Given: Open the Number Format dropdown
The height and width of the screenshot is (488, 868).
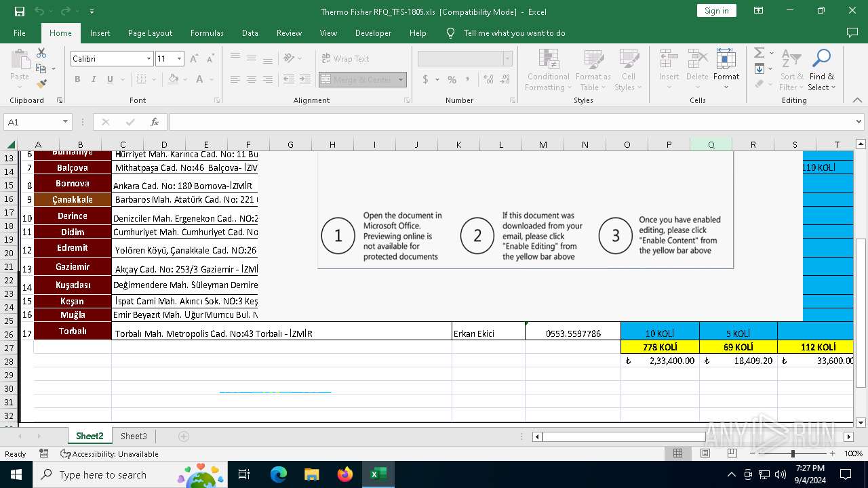Looking at the screenshot, I should click(x=507, y=59).
